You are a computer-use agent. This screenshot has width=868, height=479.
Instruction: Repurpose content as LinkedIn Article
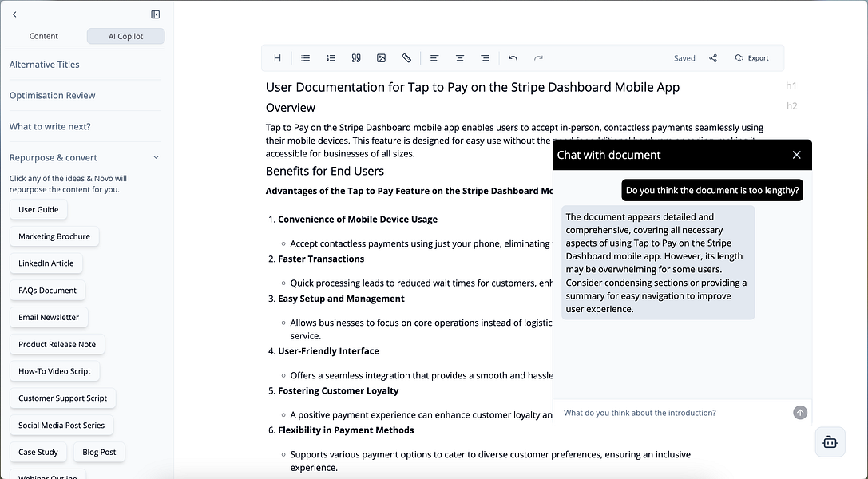(x=46, y=263)
